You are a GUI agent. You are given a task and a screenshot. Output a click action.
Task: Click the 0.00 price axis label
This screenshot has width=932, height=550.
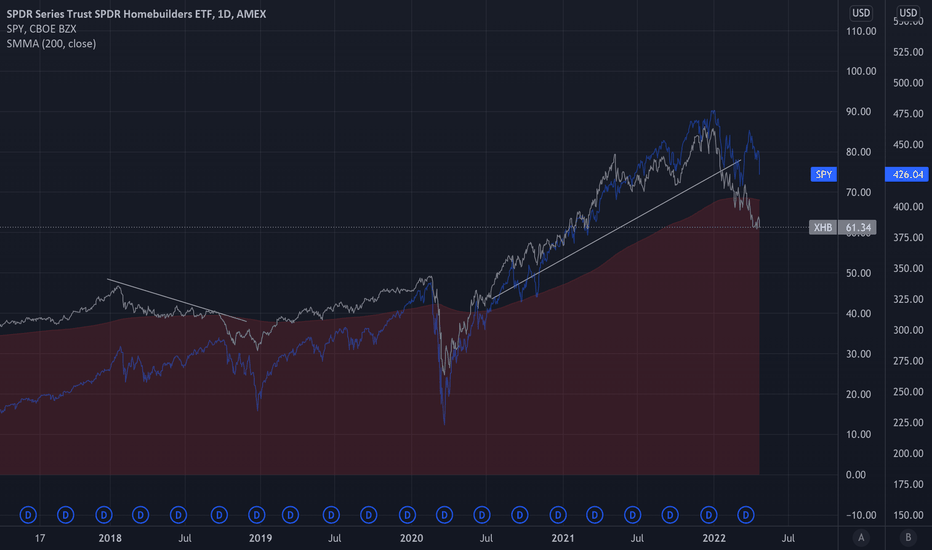[856, 475]
